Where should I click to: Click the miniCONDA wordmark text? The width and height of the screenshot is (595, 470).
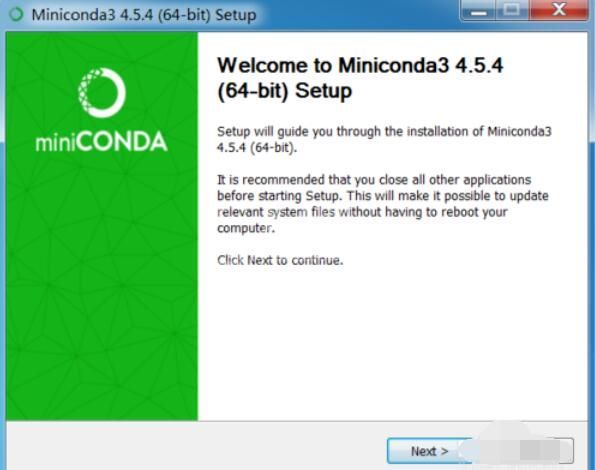tap(101, 142)
